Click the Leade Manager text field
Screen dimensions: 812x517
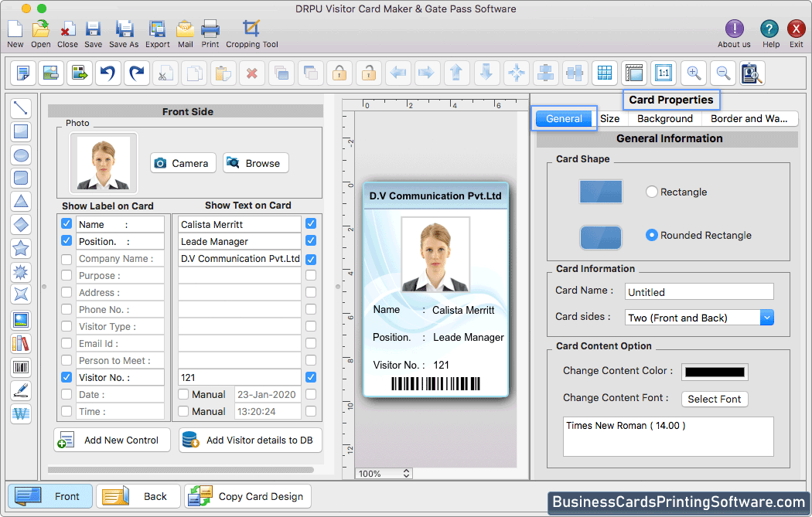[x=240, y=241]
